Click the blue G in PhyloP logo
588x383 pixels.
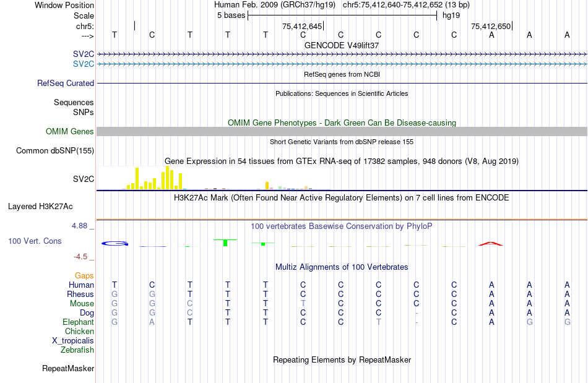(x=115, y=244)
